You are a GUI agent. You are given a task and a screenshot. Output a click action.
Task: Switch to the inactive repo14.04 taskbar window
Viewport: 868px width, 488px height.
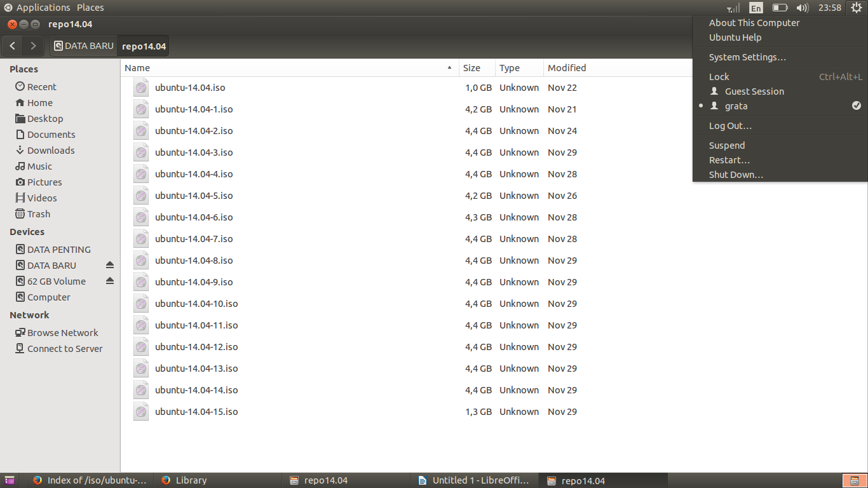click(346, 480)
